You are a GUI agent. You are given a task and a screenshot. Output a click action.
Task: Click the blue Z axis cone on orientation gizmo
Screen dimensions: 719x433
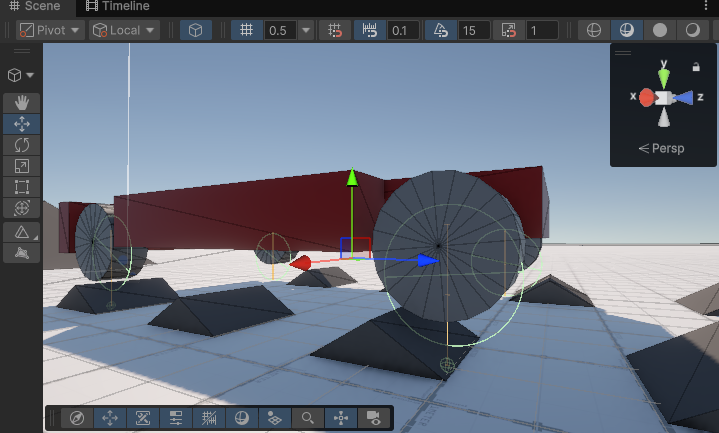click(683, 98)
